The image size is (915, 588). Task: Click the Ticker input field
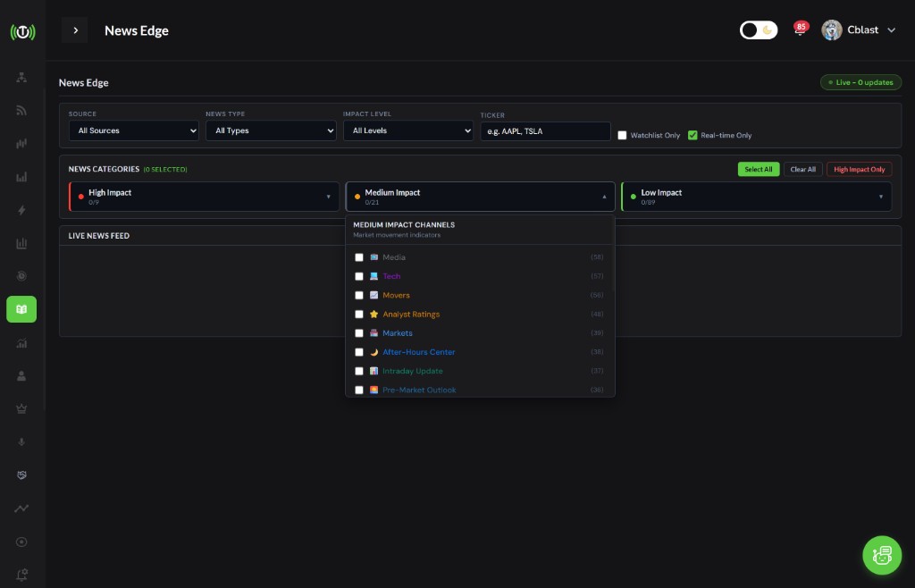tap(545, 131)
